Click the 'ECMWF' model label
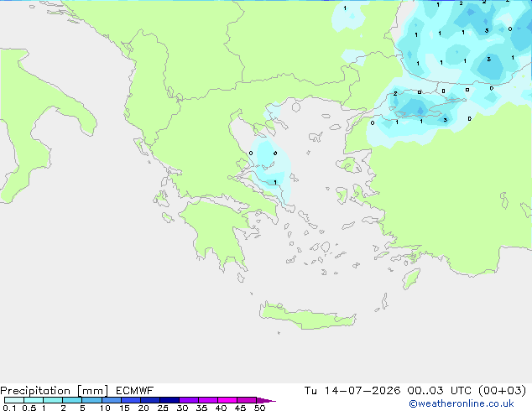 point(135,391)
